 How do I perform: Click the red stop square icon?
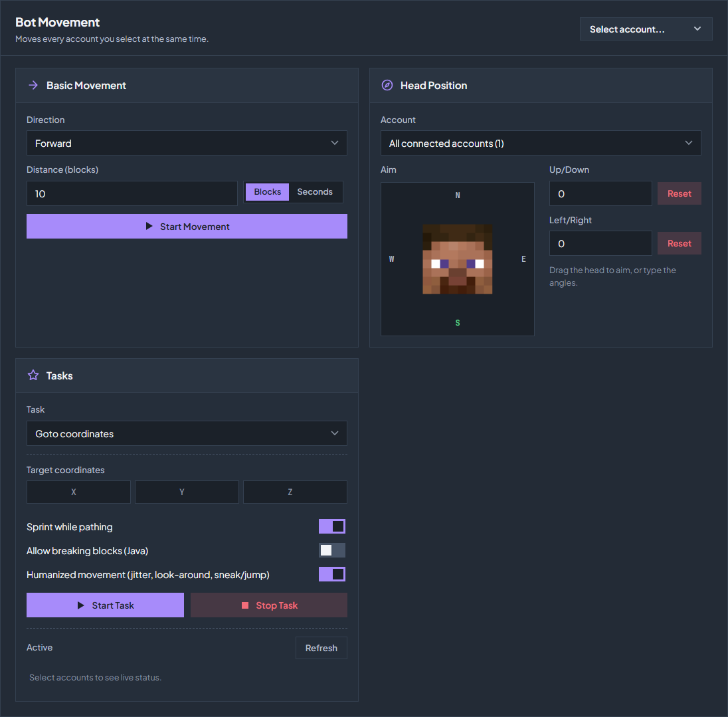[245, 605]
